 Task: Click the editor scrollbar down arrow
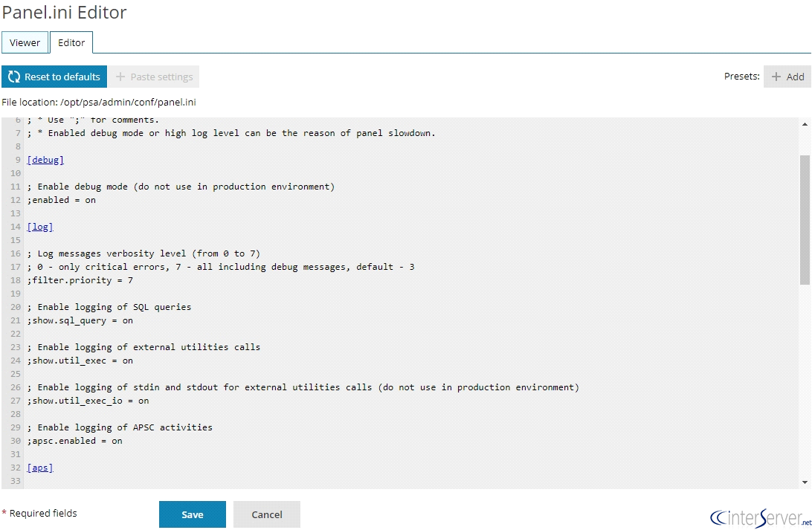pyautogui.click(x=805, y=482)
